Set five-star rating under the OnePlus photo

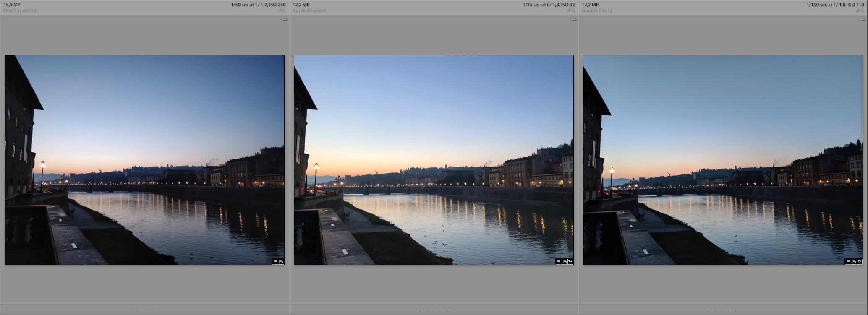(157, 310)
